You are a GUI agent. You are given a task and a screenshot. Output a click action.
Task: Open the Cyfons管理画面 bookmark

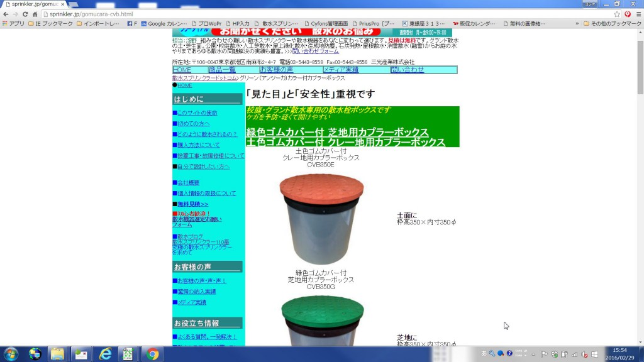click(x=326, y=23)
